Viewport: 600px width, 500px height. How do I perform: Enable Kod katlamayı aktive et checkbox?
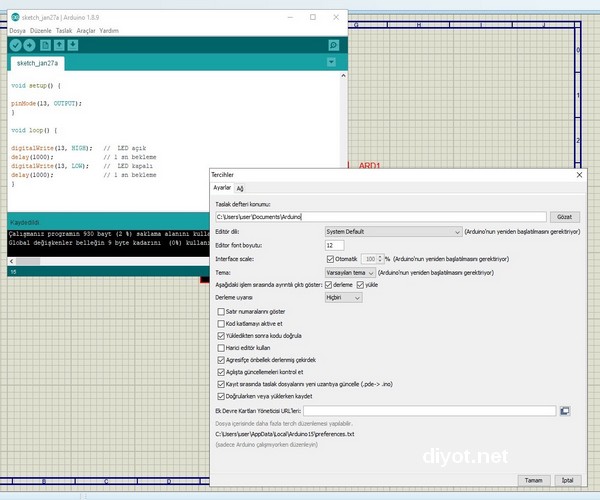click(x=221, y=324)
